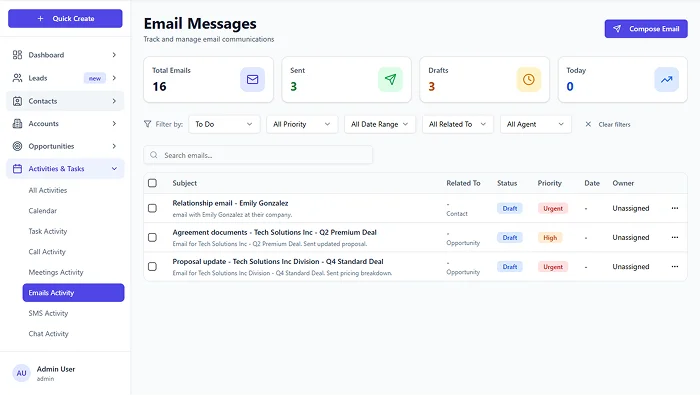This screenshot has height=400, width=700.
Task: Open Calendar in the sidebar menu
Action: pos(43,211)
